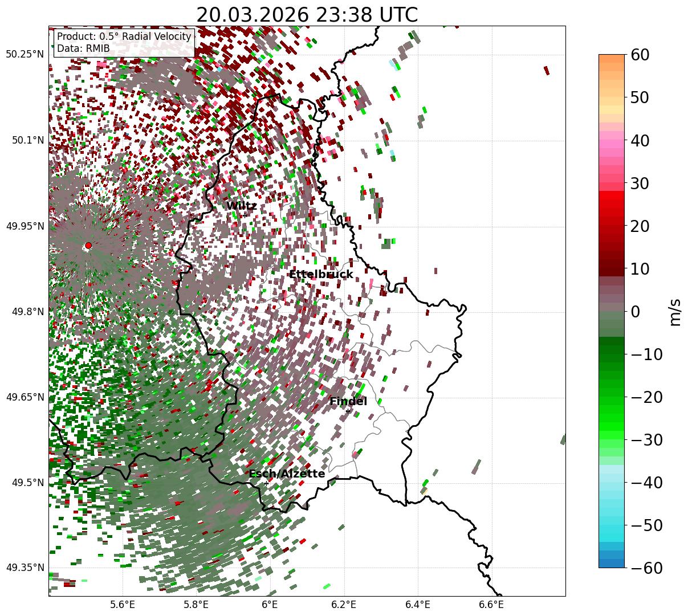Pick the bright green colorbar segment near −25
The width and height of the screenshot is (688, 616).
(x=612, y=419)
